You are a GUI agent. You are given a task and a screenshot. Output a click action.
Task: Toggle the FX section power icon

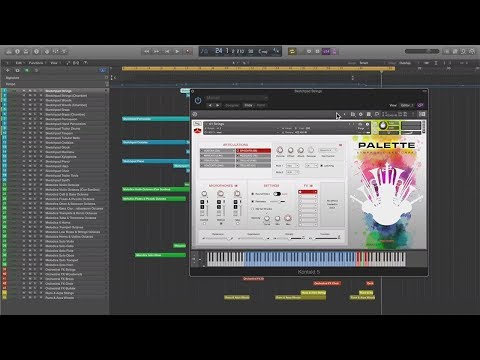pyautogui.click(x=311, y=186)
